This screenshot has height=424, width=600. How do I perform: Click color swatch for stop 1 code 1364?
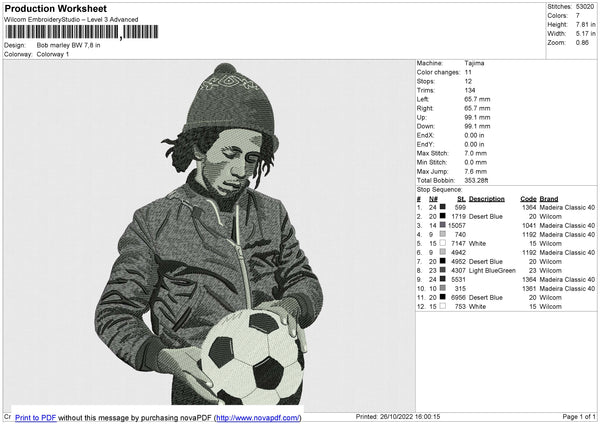(x=442, y=207)
